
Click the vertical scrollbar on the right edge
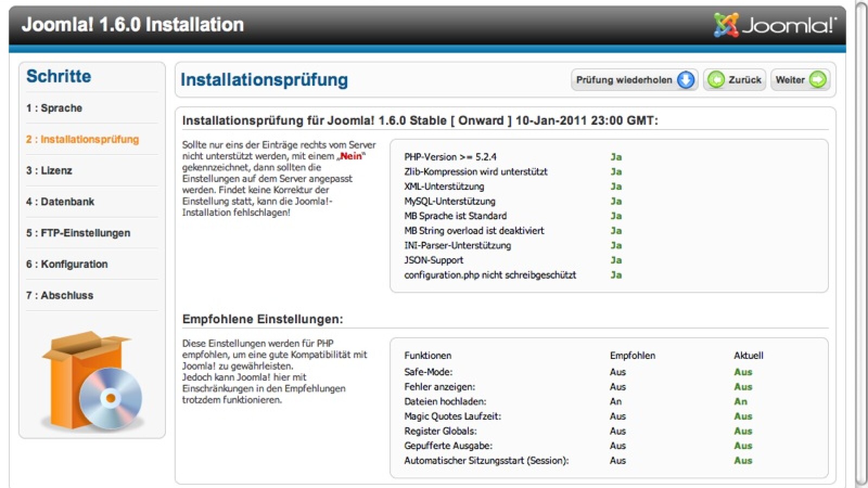(x=861, y=244)
